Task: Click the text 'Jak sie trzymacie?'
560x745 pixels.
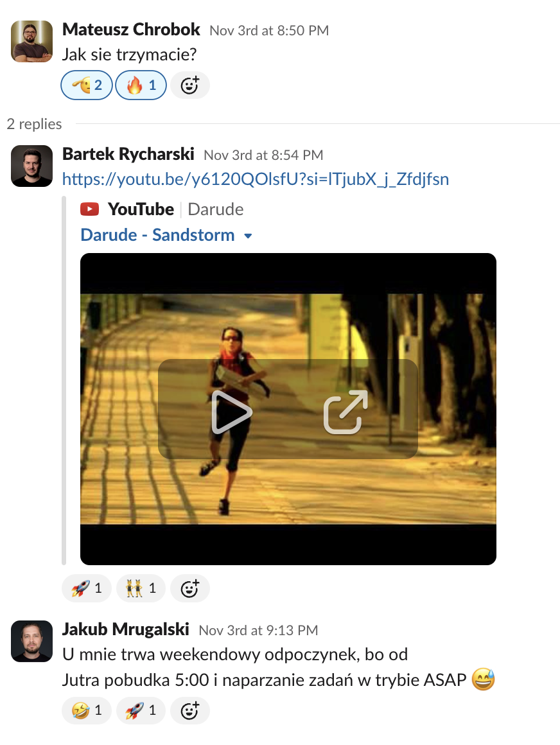Action: point(129,55)
